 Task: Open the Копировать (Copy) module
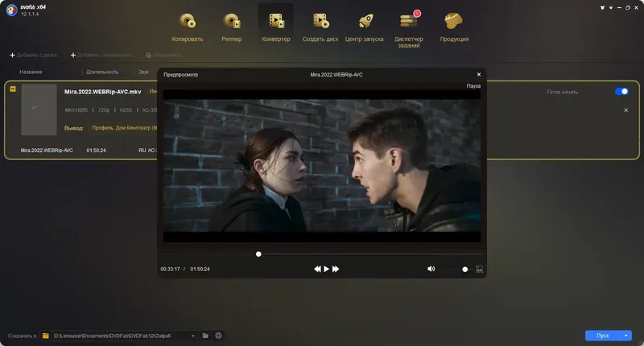pos(188,27)
